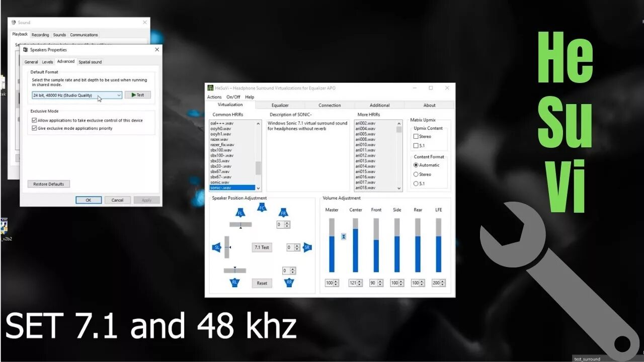Adjust the LFE volume spinner value
Screen dimensions: 644x362
438,283
